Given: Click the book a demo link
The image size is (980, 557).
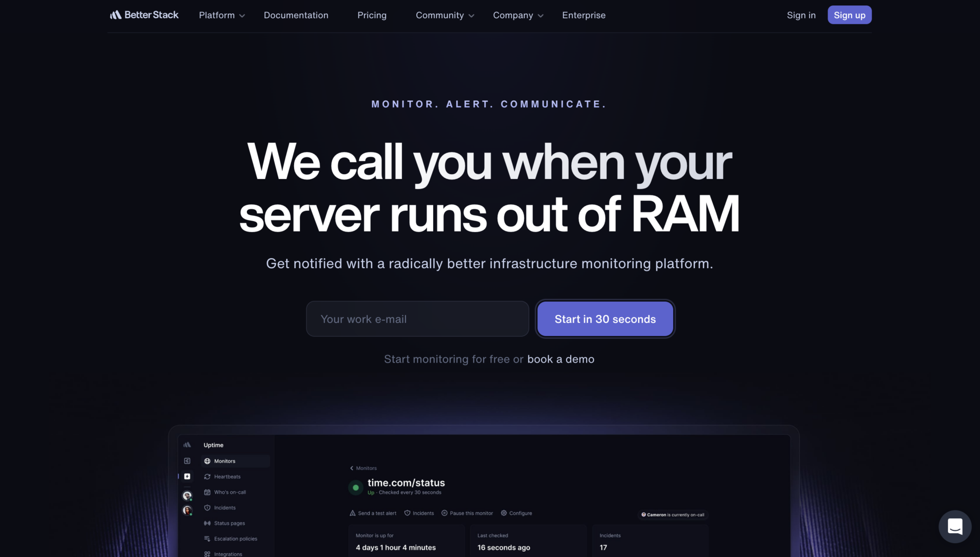Looking at the screenshot, I should (x=561, y=359).
